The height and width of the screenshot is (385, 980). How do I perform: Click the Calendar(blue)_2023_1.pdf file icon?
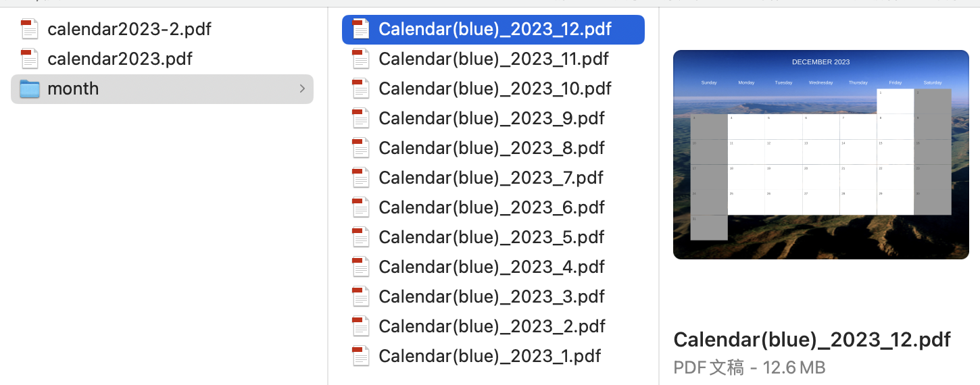point(361,356)
